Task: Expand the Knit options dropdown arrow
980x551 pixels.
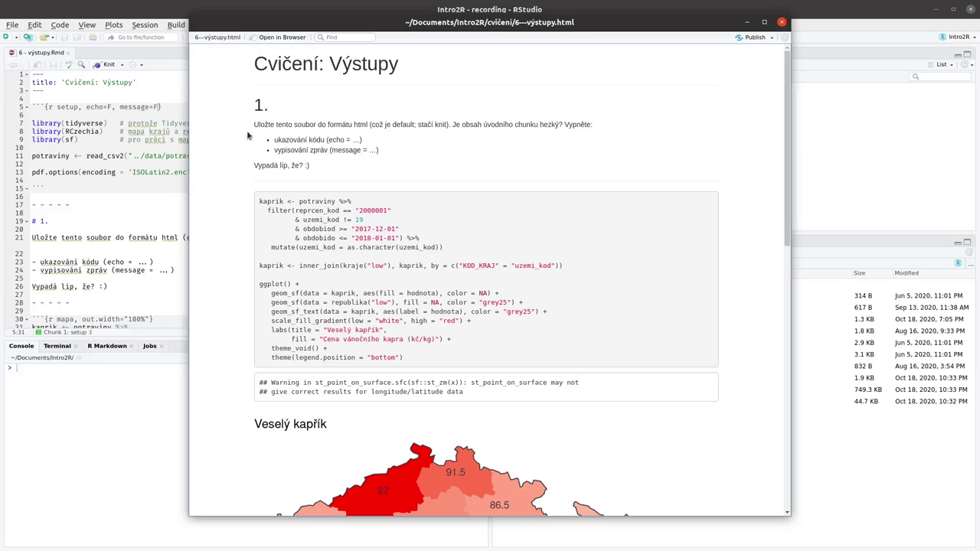Action: [x=122, y=65]
